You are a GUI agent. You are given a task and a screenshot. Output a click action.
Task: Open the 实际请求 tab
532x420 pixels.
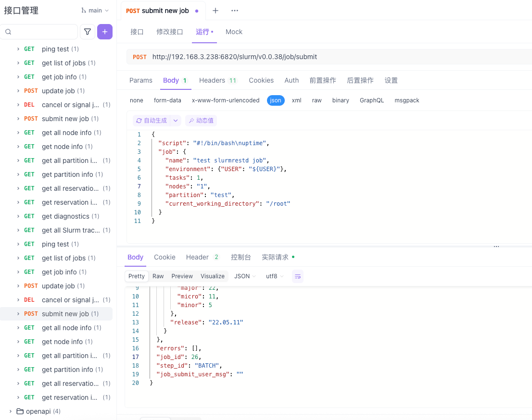pyautogui.click(x=278, y=257)
